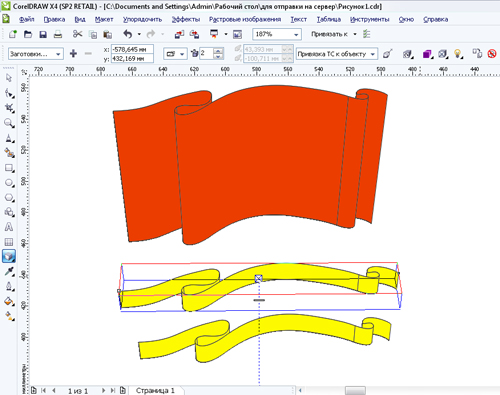Open the 187% zoom level dropdown

click(x=296, y=34)
